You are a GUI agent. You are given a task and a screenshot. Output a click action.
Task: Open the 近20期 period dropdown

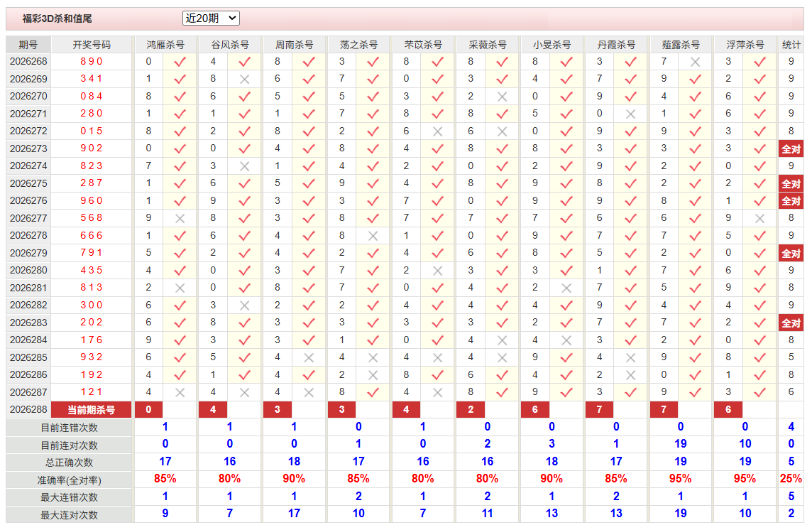tap(211, 18)
